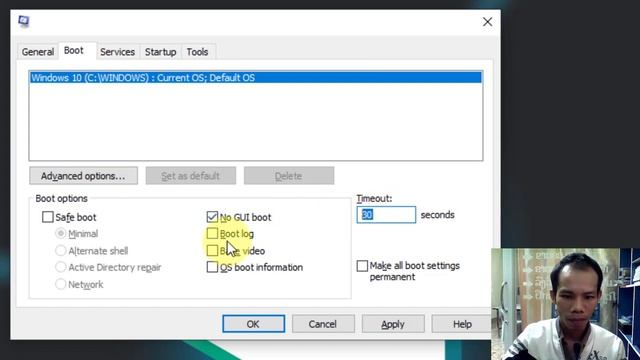Click the System Configuration title bar icon
The image size is (640, 360).
24,21
